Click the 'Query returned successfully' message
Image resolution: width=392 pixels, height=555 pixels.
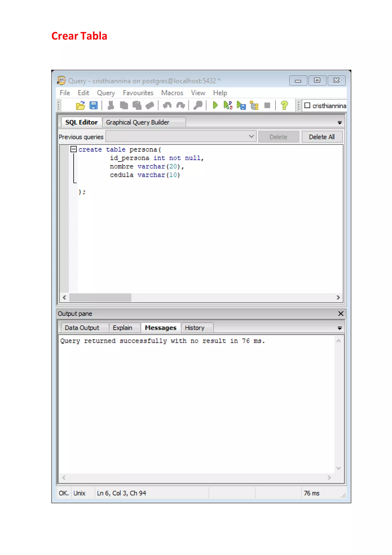click(x=163, y=341)
